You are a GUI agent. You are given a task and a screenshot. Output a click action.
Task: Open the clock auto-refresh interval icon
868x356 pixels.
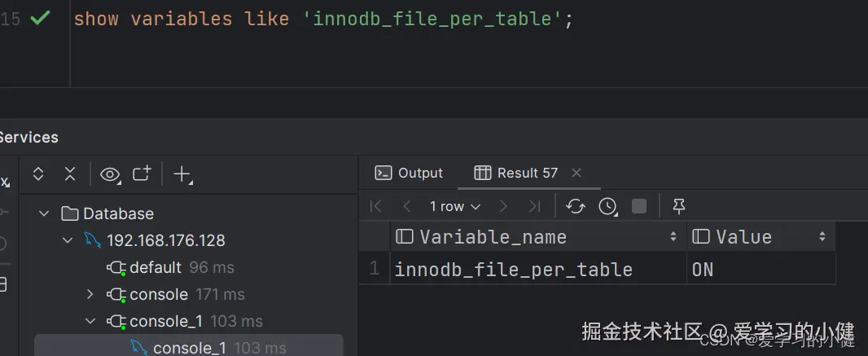coord(607,206)
